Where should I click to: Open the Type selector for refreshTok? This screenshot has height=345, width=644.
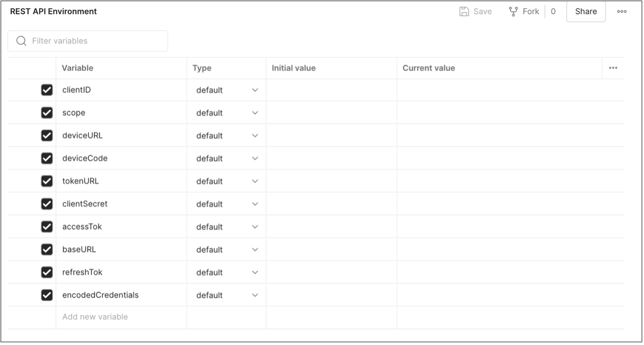(255, 272)
